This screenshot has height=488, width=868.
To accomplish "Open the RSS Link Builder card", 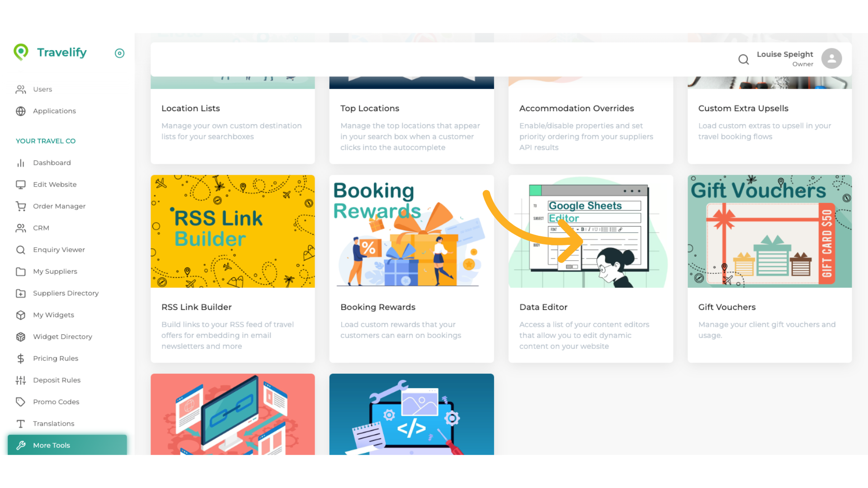I will coord(232,231).
